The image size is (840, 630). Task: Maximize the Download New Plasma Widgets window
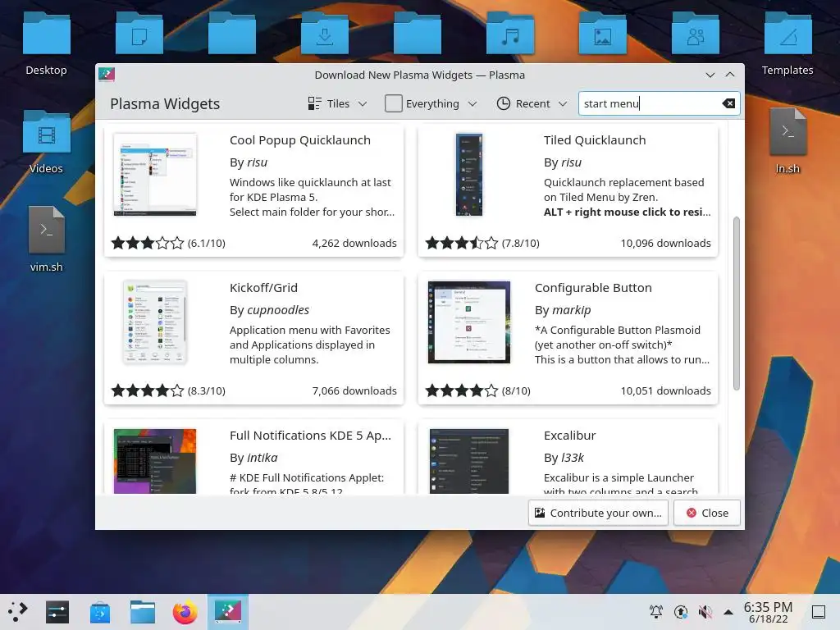(730, 75)
